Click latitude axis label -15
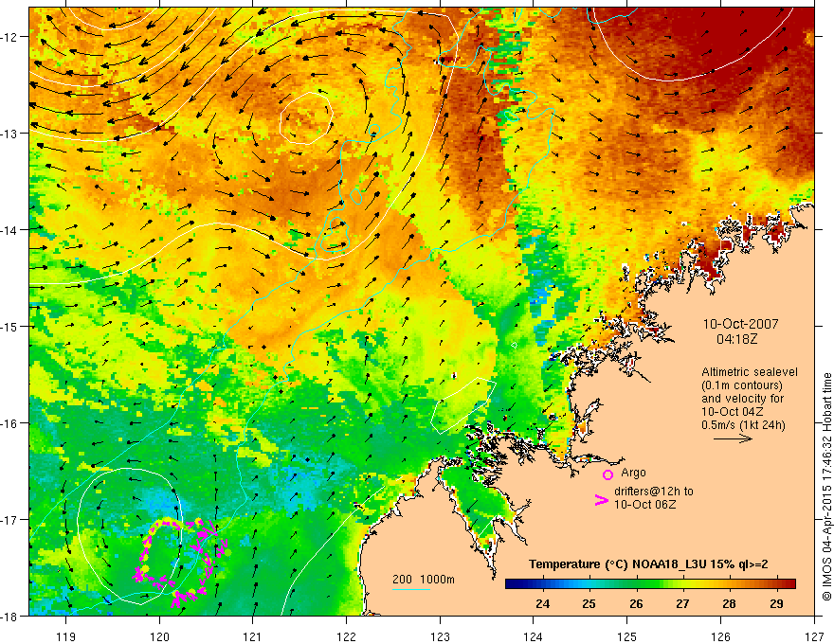 [x=9, y=326]
